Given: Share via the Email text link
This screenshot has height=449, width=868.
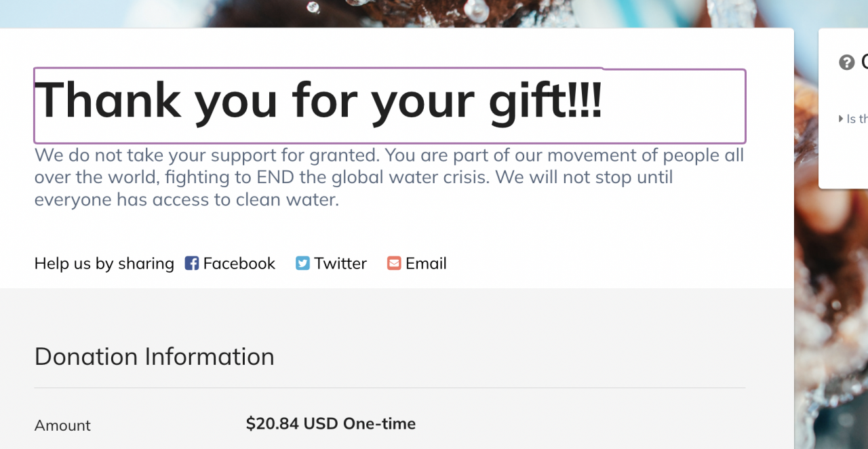Looking at the screenshot, I should [426, 263].
